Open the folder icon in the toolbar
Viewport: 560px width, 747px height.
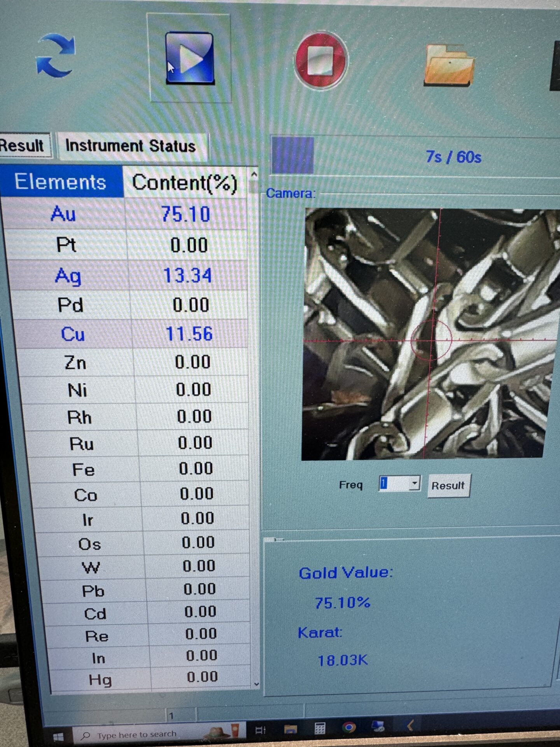tap(450, 65)
